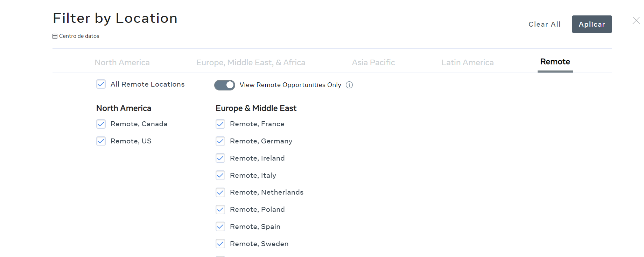Click the info icon beside View Remote Opportunities

tap(349, 85)
